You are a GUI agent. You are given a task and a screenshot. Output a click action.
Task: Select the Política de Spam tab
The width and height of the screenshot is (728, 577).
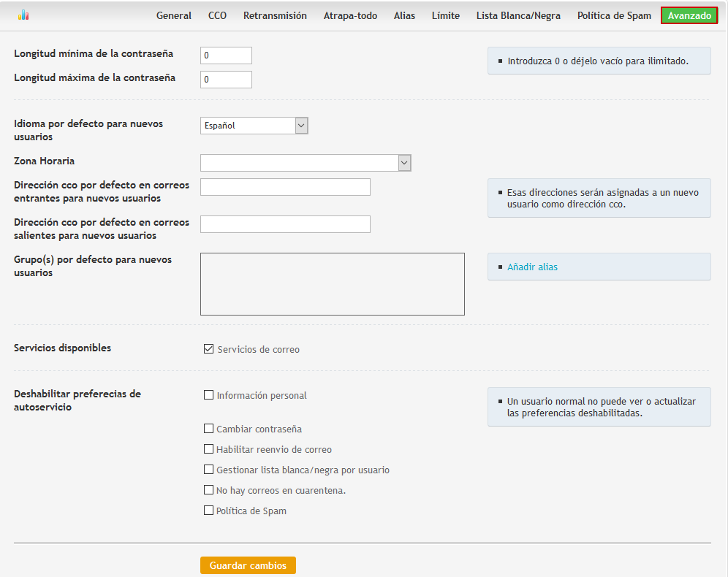click(614, 16)
